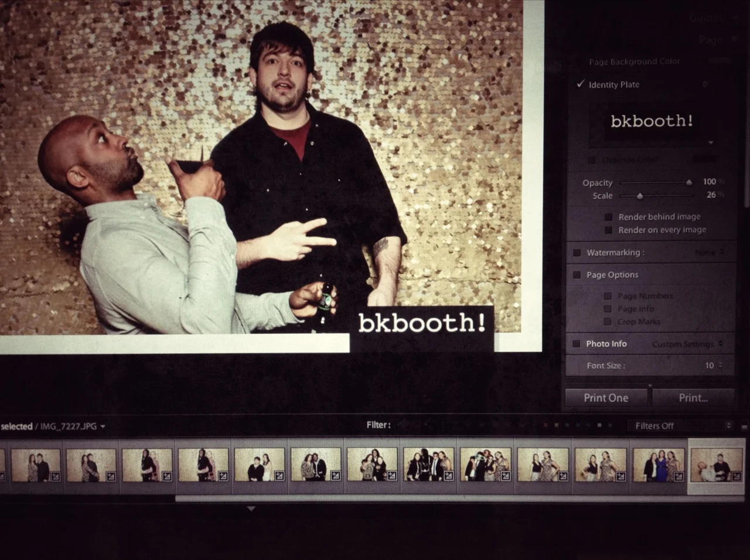Select the thumbnail of four people in dark suits

428,466
